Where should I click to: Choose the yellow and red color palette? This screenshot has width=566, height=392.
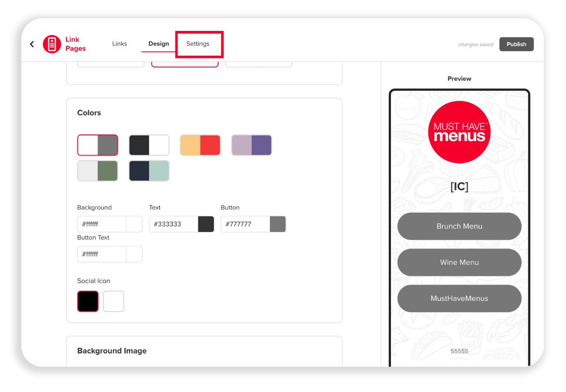200,145
